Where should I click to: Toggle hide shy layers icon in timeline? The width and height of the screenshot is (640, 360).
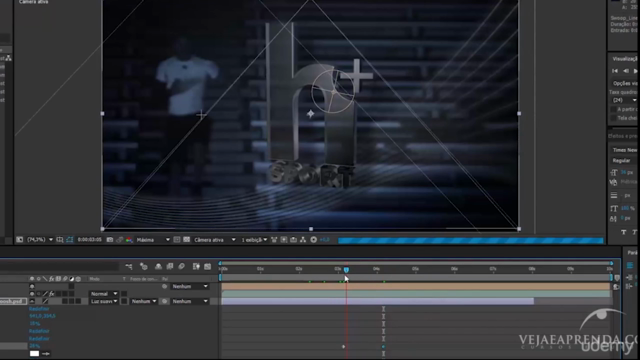pyautogui.click(x=158, y=267)
